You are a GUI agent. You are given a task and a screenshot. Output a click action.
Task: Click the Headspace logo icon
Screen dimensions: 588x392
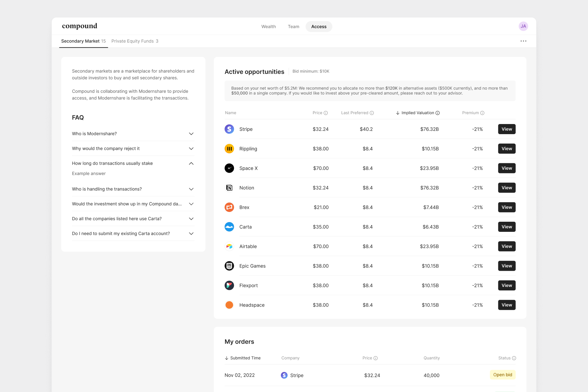click(229, 305)
